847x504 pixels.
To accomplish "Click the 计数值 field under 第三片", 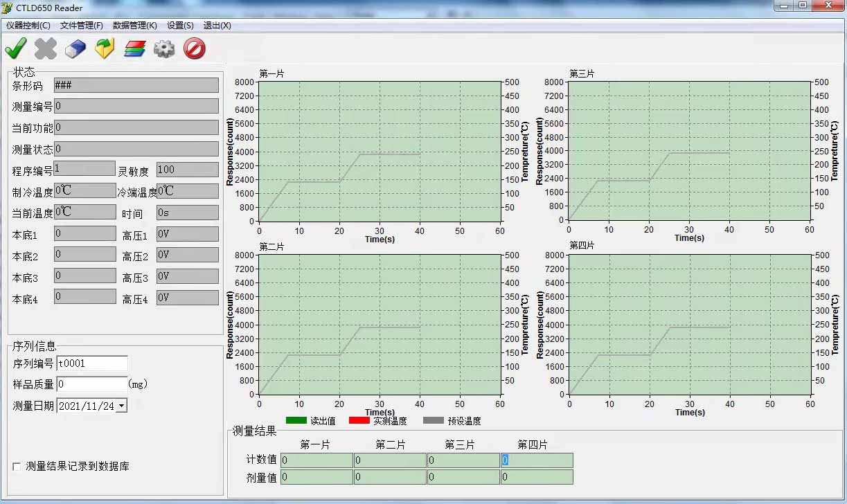I will point(463,460).
